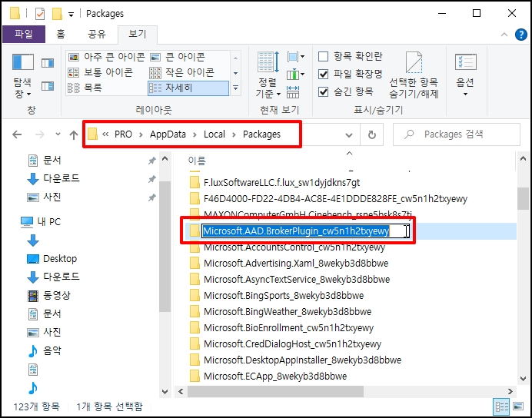Go forward with the Forward arrow

point(40,134)
